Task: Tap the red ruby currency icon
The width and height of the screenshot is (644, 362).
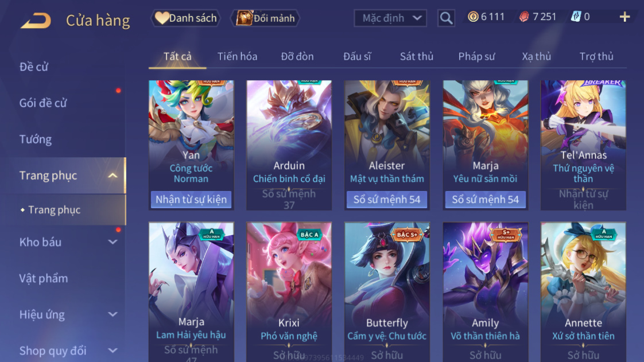Action: point(524,17)
